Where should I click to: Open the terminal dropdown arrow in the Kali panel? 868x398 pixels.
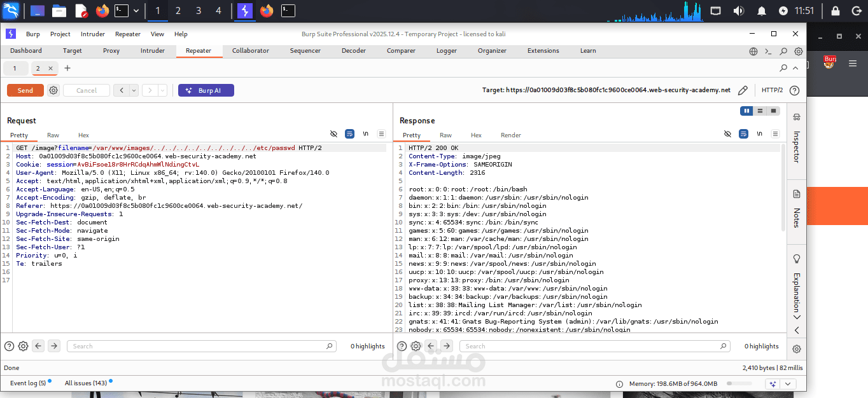pyautogui.click(x=136, y=11)
